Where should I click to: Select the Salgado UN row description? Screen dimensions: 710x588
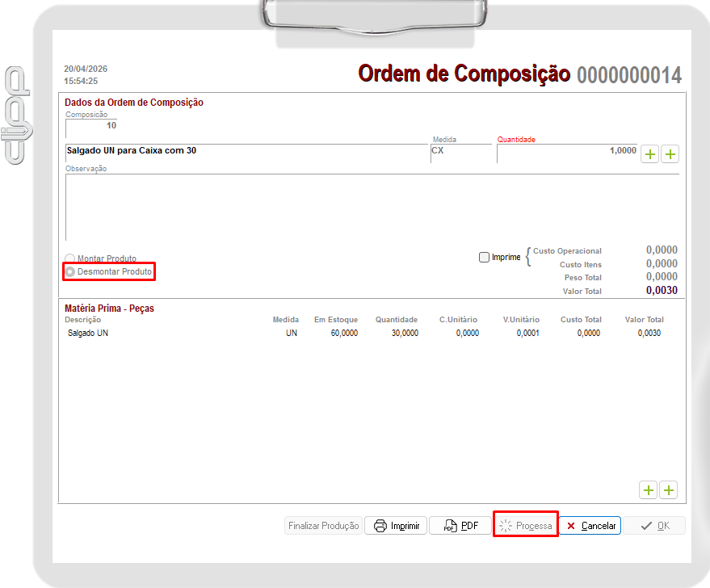(88, 333)
